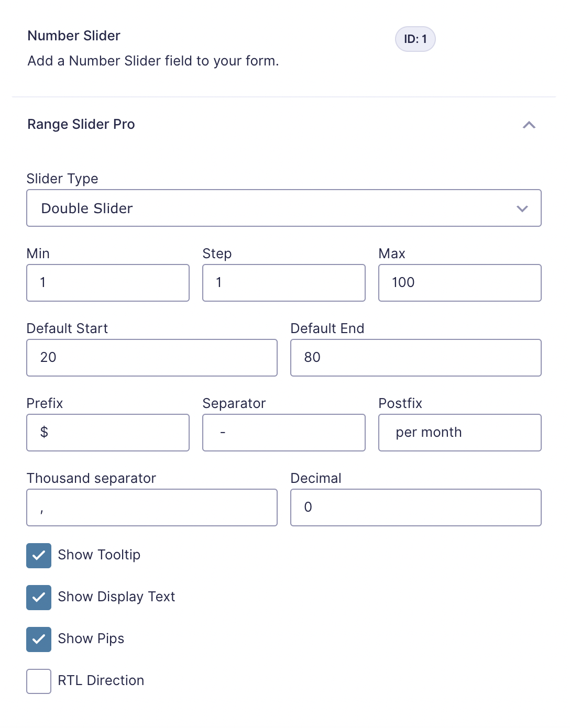The image size is (570, 728).
Task: Click the Thousand separator input field
Action: pos(152,508)
